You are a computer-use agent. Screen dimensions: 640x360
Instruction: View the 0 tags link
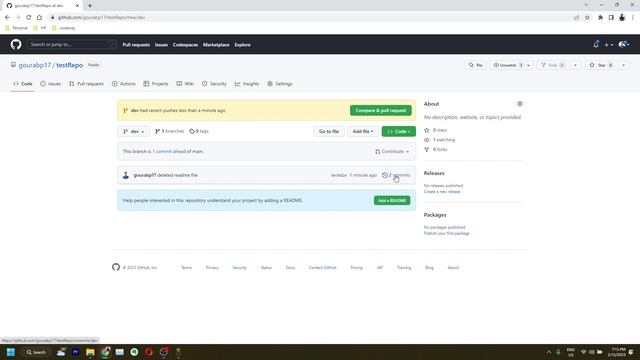click(x=199, y=131)
